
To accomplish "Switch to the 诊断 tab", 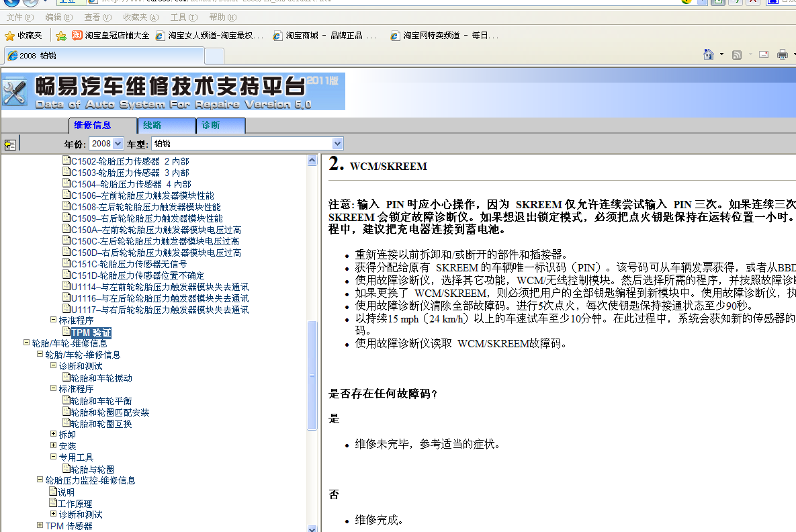I will point(222,126).
